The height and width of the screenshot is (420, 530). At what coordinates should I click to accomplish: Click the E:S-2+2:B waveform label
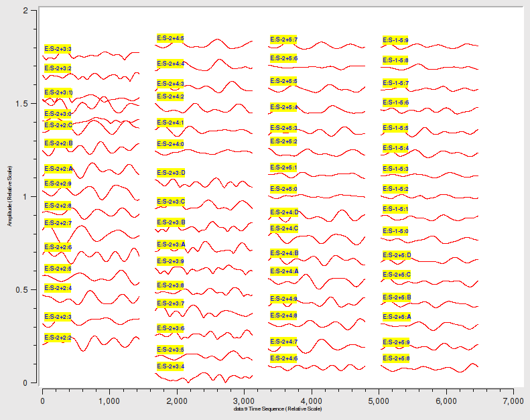coord(58,143)
